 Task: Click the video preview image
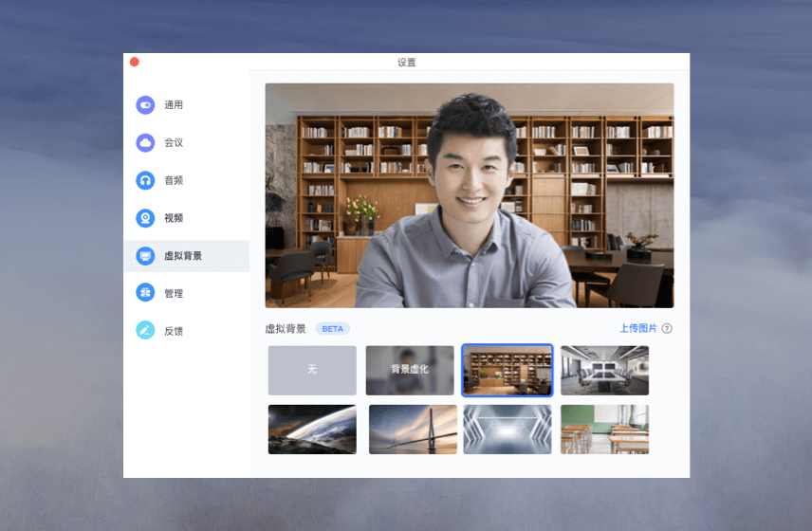(470, 195)
